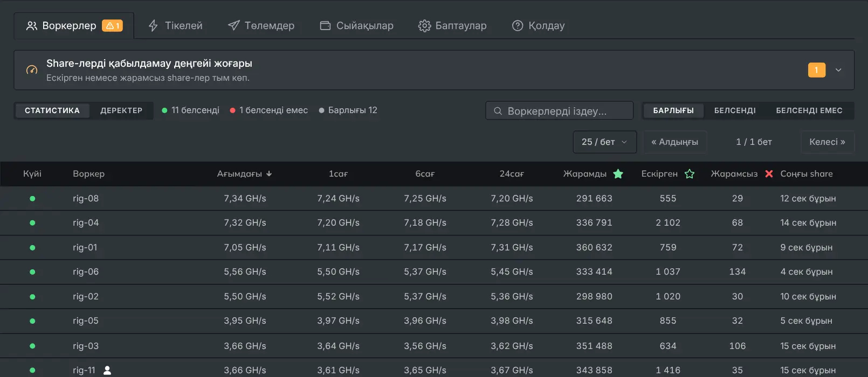Focus the Воркерлерді іздеу search field
868x377 pixels.
(559, 111)
